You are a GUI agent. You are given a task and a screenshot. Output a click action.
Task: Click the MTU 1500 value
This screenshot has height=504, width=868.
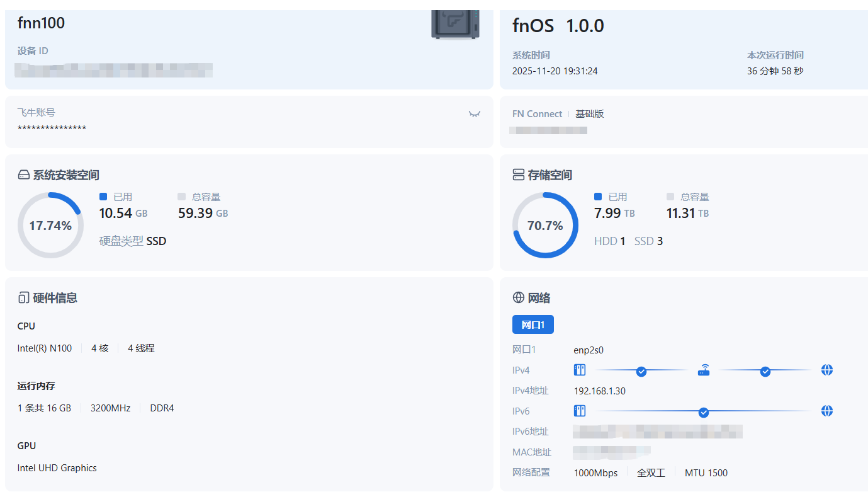(706, 472)
